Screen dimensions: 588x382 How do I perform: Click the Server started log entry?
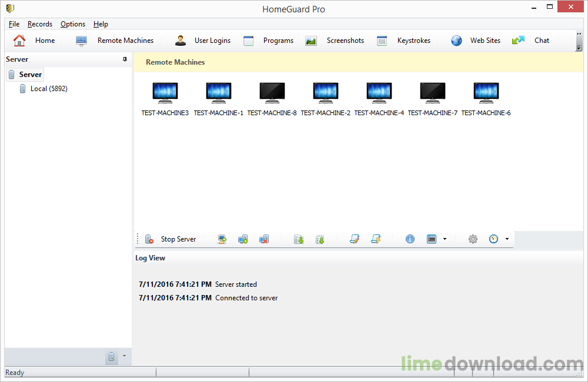pyautogui.click(x=198, y=284)
